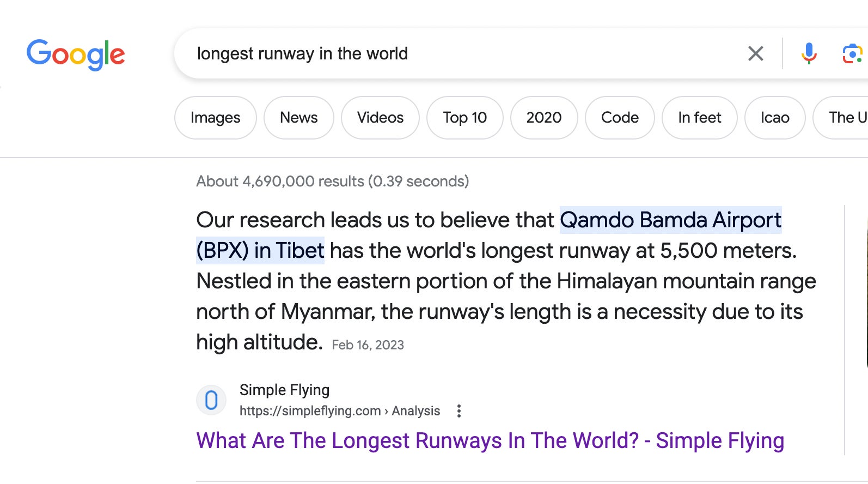
Task: Click the highlighted Qamdo Bamda Airport text
Action: pyautogui.click(x=670, y=220)
